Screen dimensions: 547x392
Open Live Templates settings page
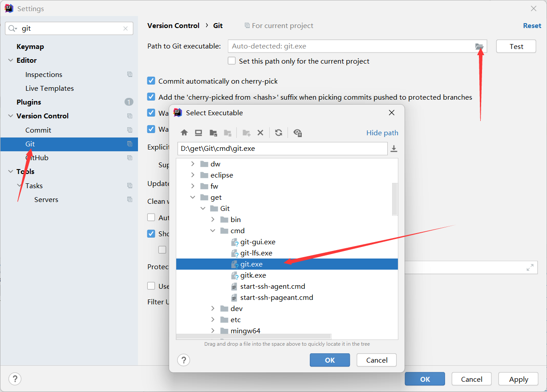click(49, 88)
